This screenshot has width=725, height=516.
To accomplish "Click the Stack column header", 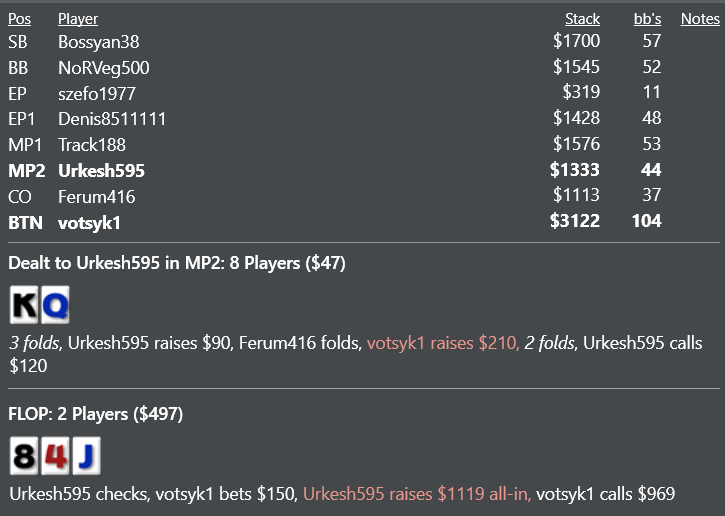I will (582, 19).
